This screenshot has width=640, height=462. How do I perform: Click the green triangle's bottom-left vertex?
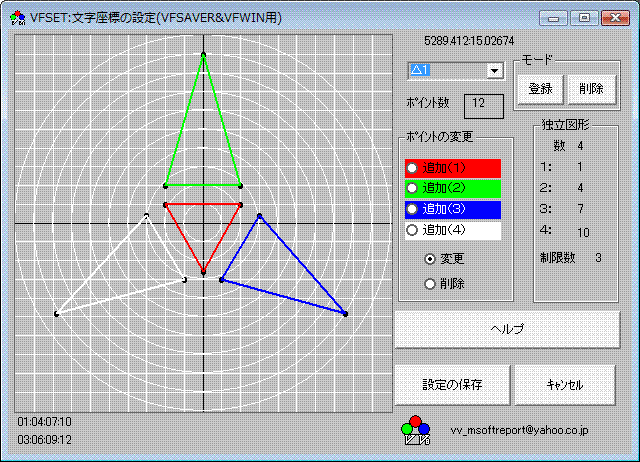[165, 186]
